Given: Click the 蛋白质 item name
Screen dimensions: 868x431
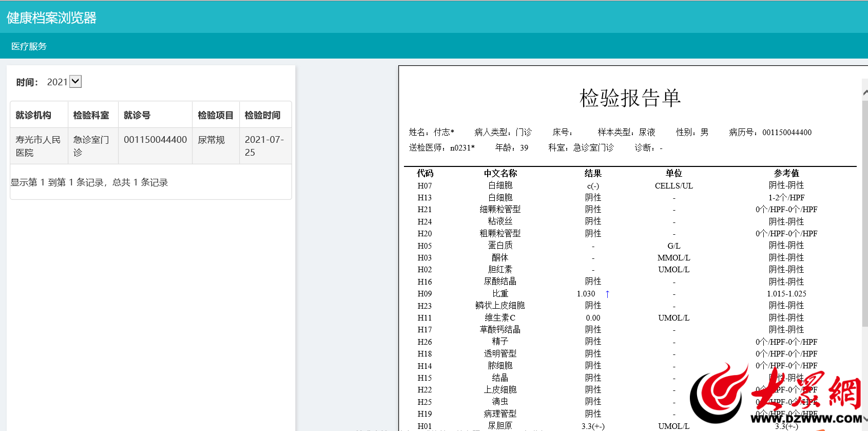Looking at the screenshot, I should (x=500, y=246).
